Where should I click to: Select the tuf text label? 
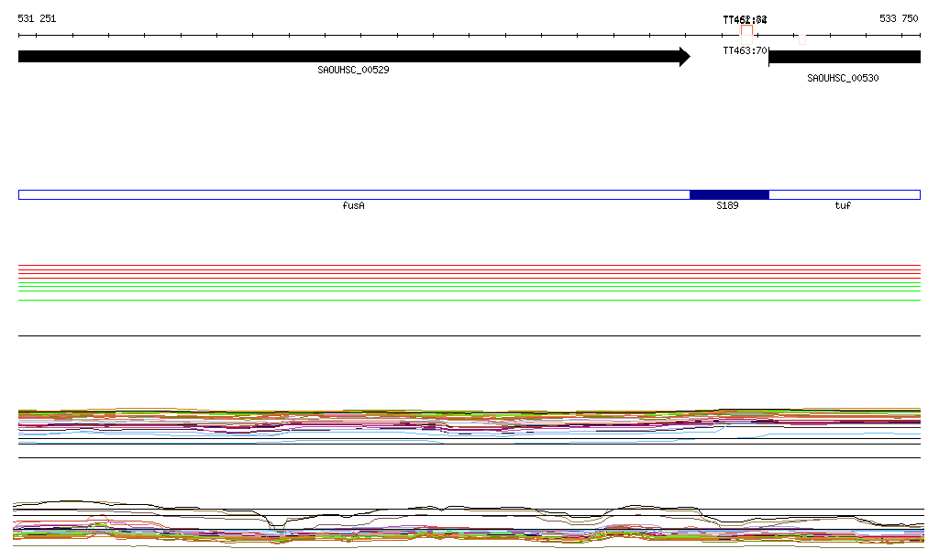(x=843, y=206)
